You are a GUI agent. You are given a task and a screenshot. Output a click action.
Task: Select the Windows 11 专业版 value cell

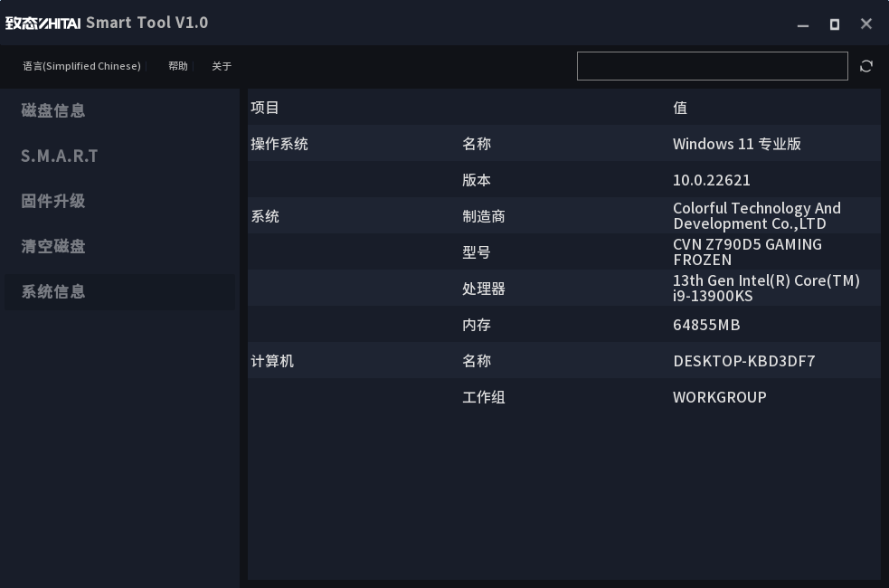736,144
